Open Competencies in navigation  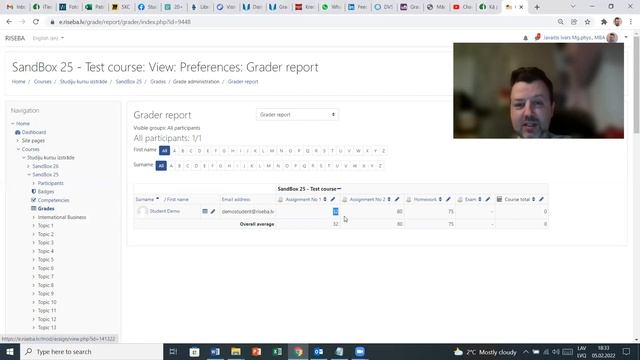(x=53, y=200)
